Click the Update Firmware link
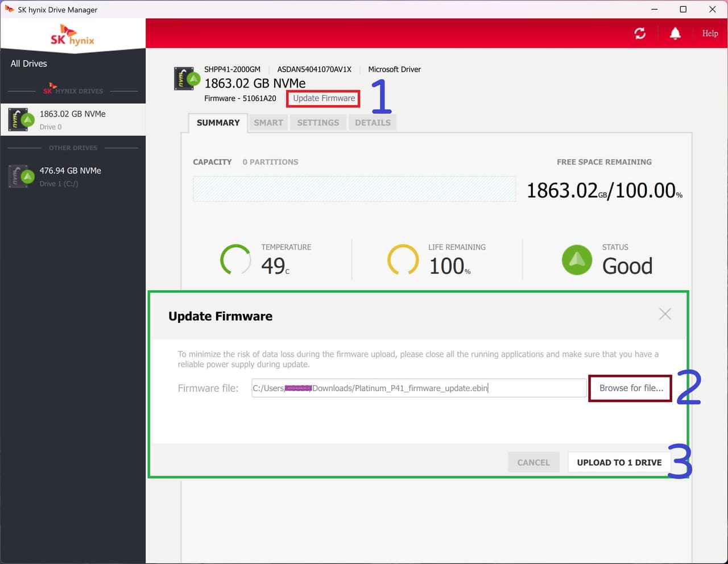Image resolution: width=728 pixels, height=564 pixels. click(x=324, y=98)
